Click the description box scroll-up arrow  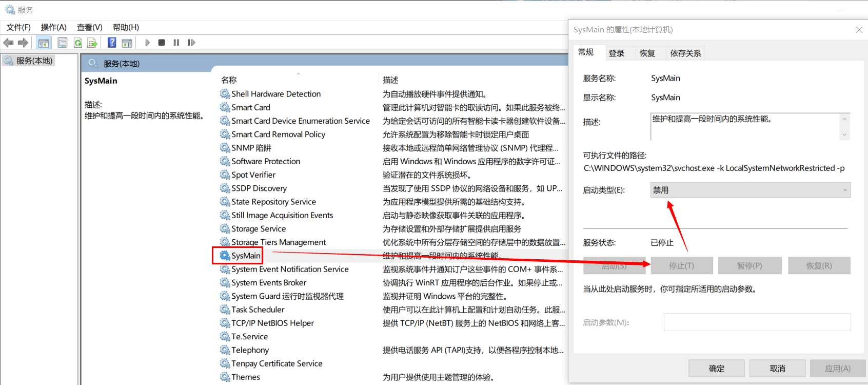click(844, 119)
